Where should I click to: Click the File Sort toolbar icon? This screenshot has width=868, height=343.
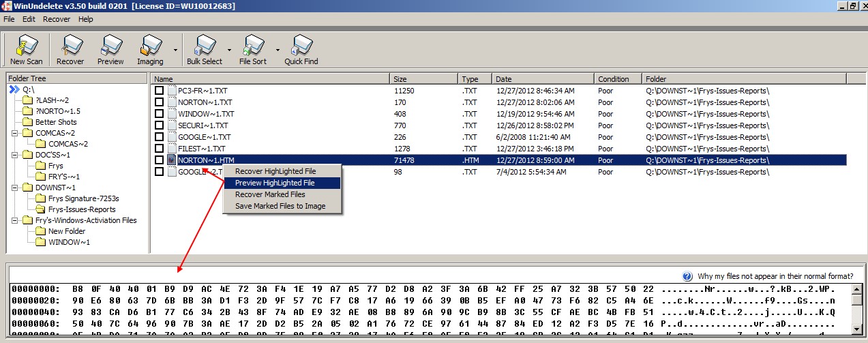point(253,48)
